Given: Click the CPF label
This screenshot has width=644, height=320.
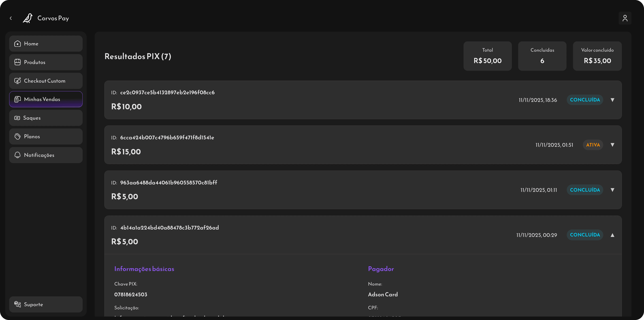Looking at the screenshot, I should 373,308.
